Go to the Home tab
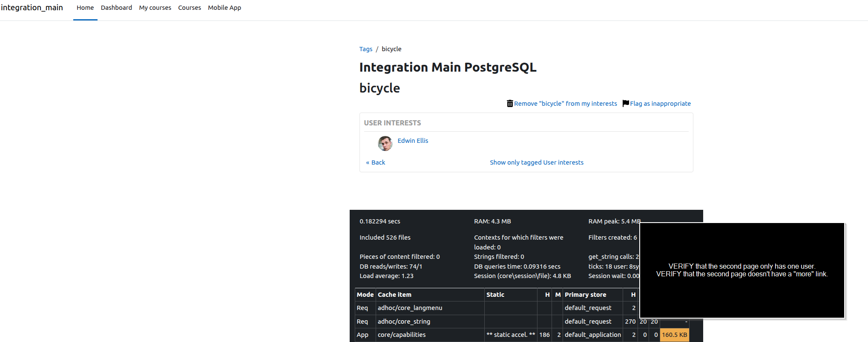The width and height of the screenshot is (868, 342). coord(85,8)
